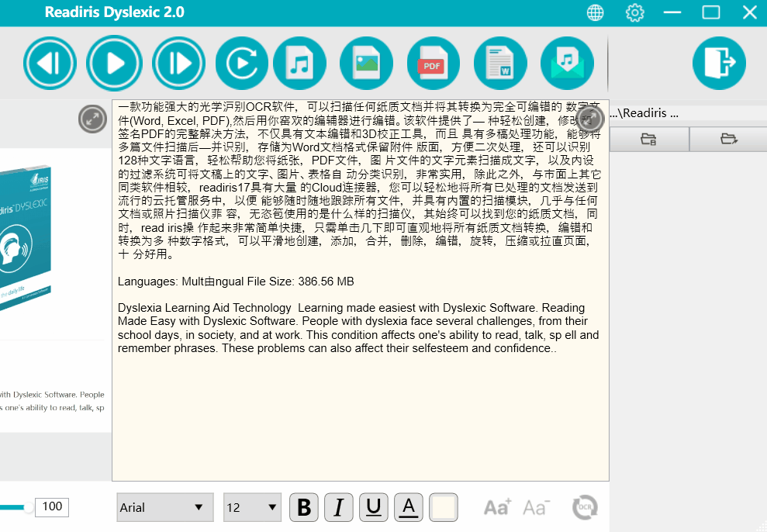Screen dimensions: 767x532
Task: Click the Languages: Multilingual File Size line
Action: pos(236,282)
